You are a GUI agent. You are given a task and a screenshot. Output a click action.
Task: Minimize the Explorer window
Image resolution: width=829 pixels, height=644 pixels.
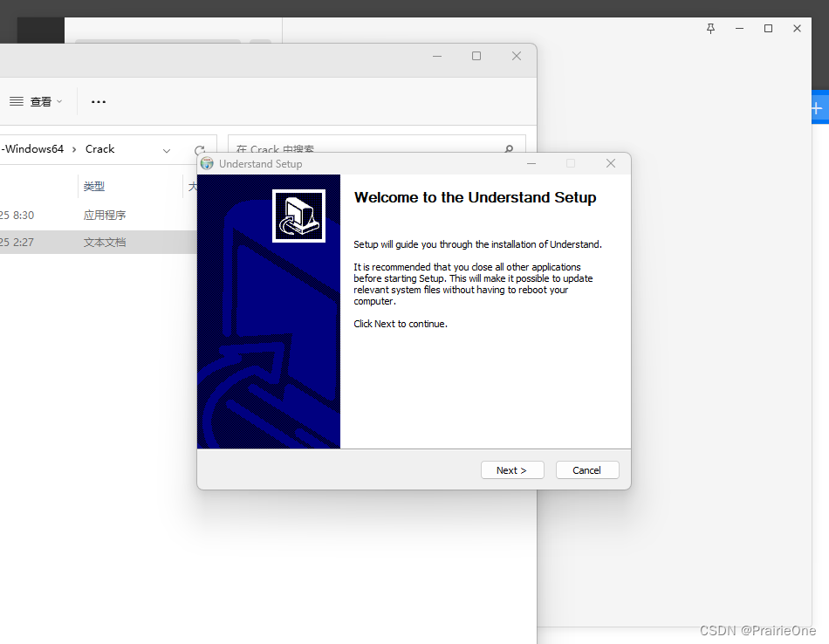click(437, 56)
